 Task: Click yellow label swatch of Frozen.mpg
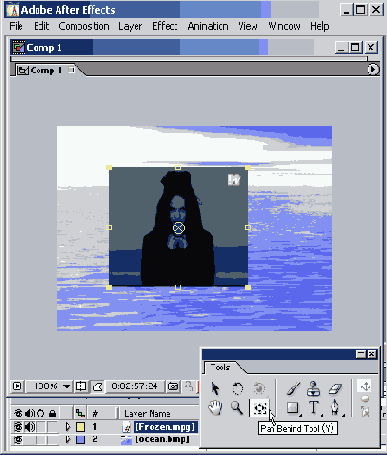(80, 427)
